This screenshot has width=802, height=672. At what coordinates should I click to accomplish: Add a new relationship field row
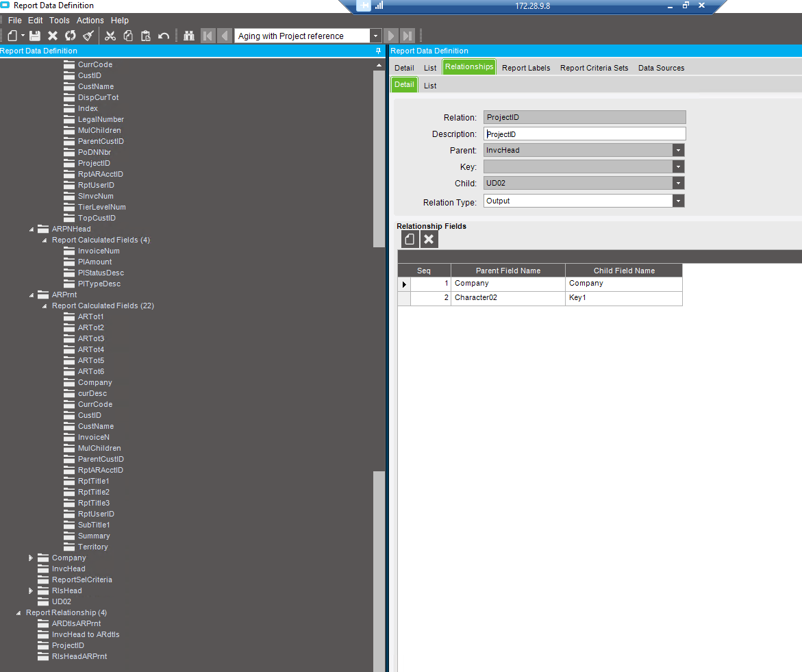pos(410,239)
